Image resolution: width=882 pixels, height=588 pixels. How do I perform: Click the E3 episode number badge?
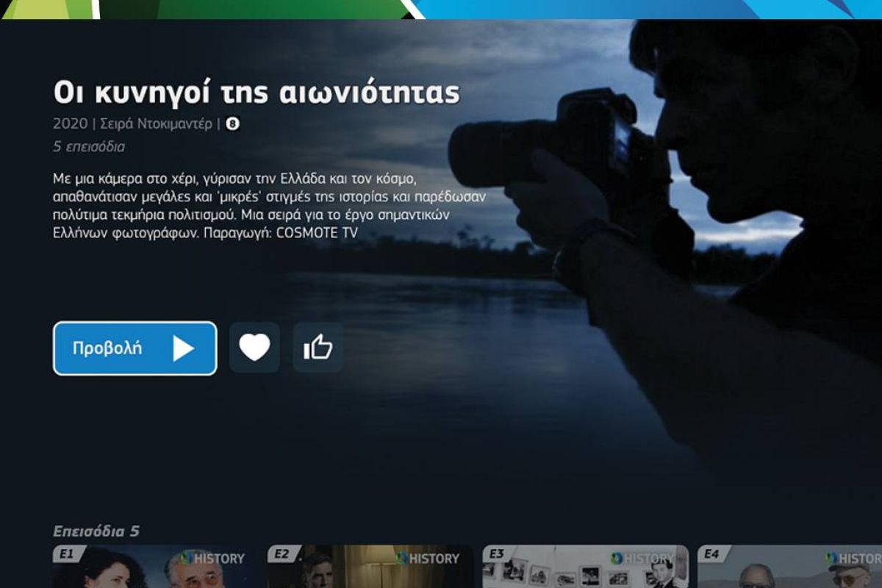coord(497,554)
